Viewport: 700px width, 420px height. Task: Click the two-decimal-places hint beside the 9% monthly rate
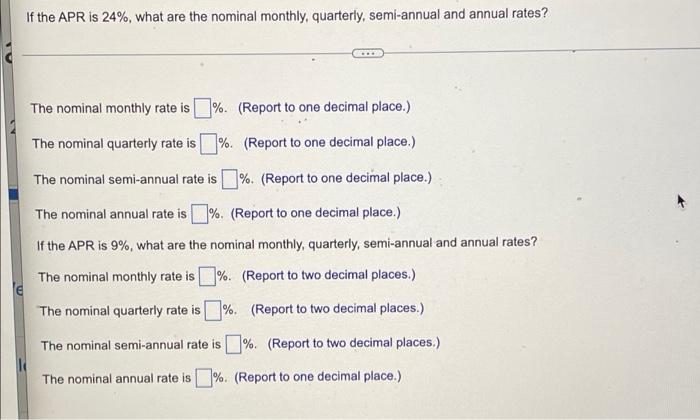329,275
